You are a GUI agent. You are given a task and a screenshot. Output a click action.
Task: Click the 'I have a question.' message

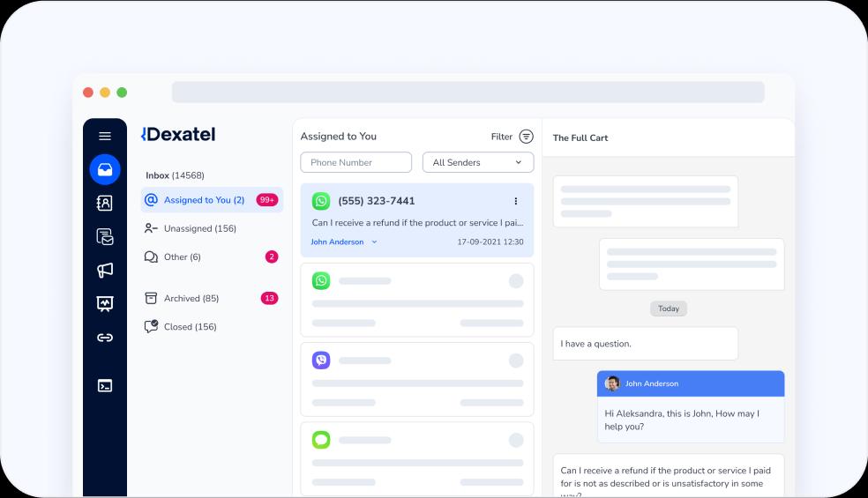coord(646,344)
